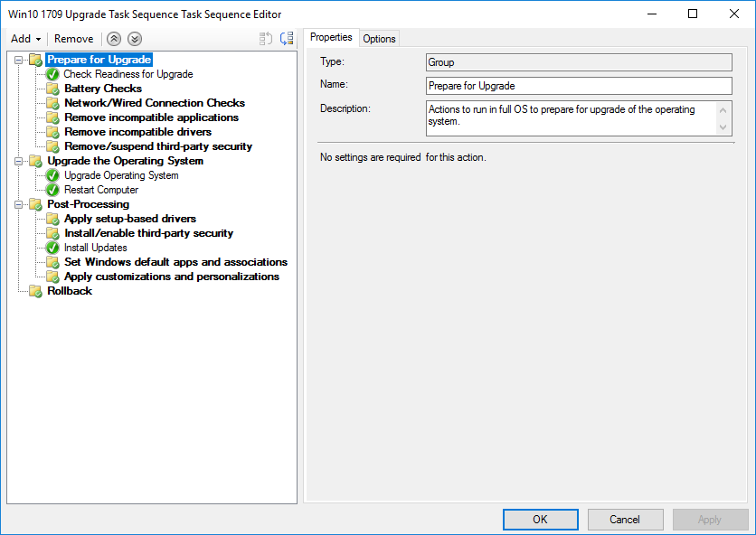Click the Remove toolbar button
This screenshot has width=756, height=535.
tap(73, 39)
